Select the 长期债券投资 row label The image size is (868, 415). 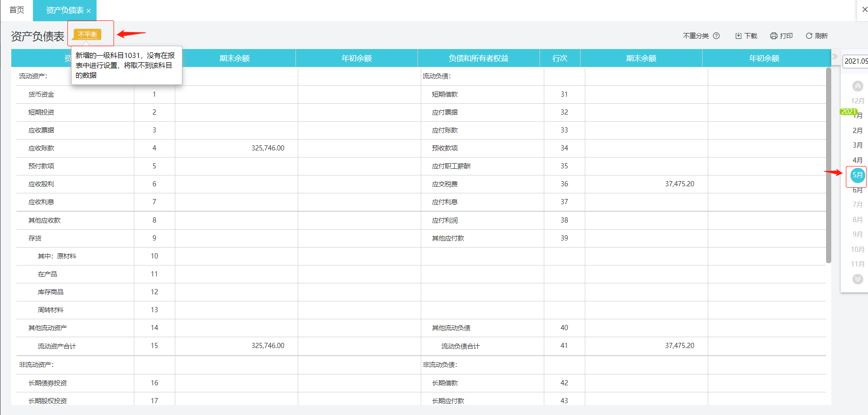coord(48,383)
